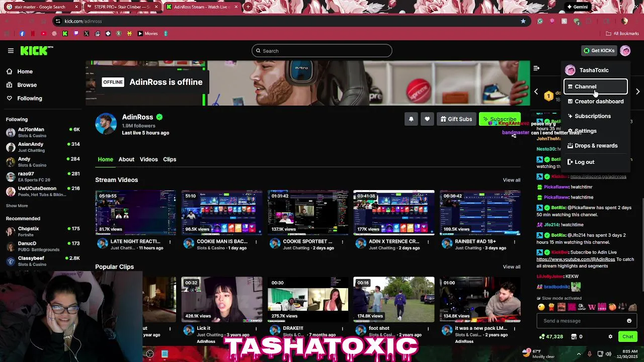Open Subscriptions from the user menu
This screenshot has height=362, width=644.
(x=596, y=116)
